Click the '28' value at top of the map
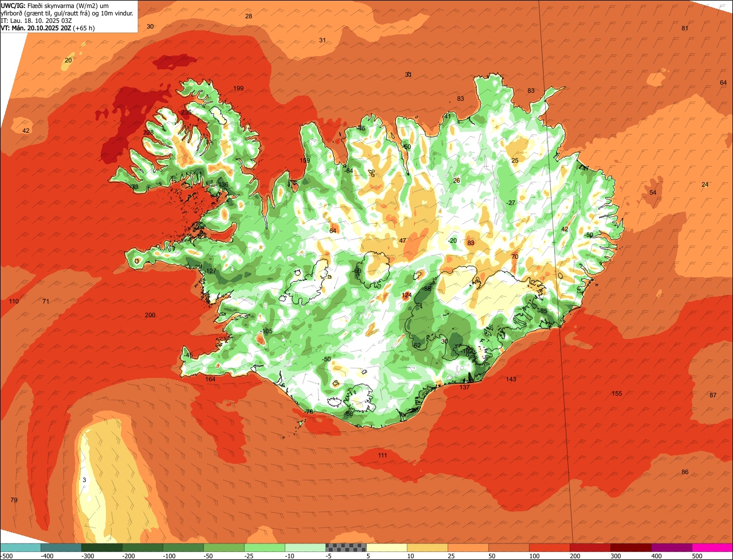The height and width of the screenshot is (560, 733). [249, 16]
